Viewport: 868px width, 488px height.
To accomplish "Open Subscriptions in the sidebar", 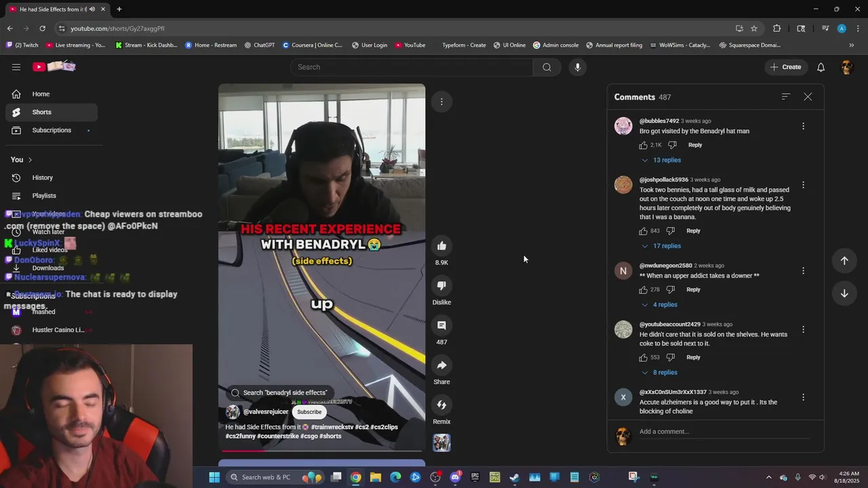I will 52,130.
